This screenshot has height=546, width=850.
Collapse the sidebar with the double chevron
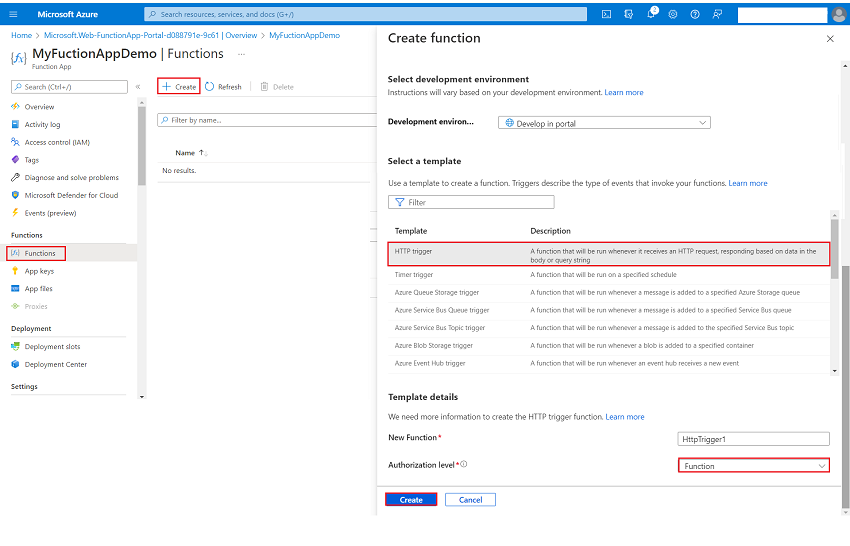(138, 87)
